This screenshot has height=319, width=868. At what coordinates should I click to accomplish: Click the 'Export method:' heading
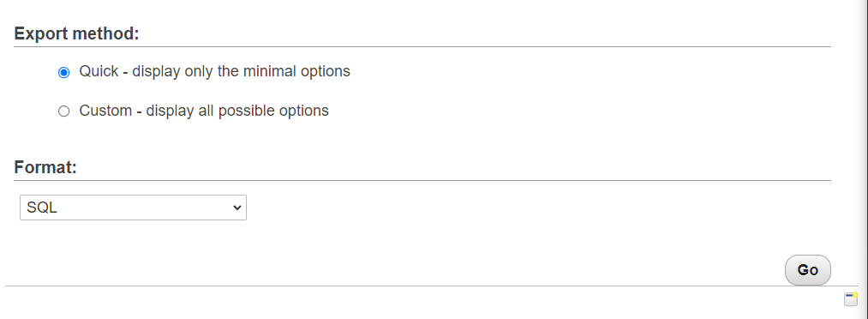click(76, 33)
